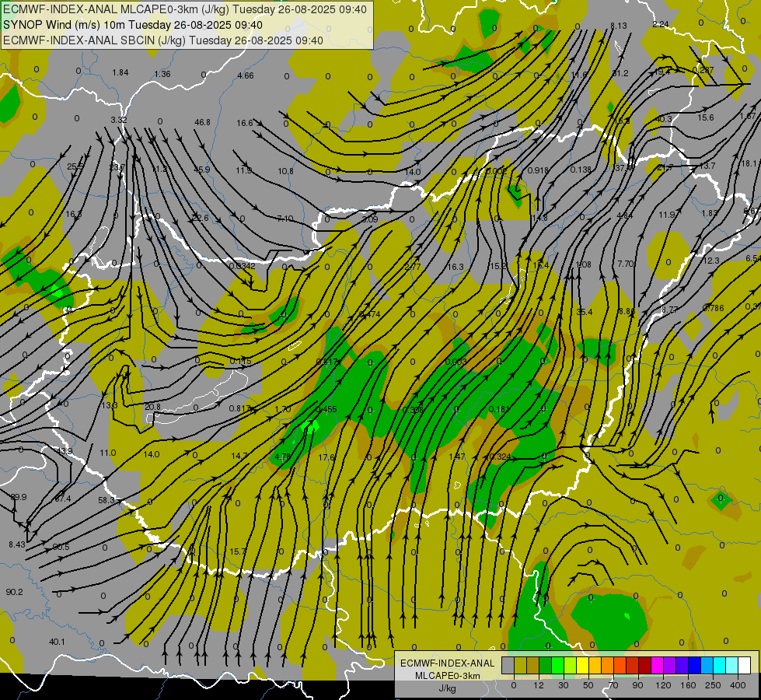Click the map value 40.3

pos(664,119)
